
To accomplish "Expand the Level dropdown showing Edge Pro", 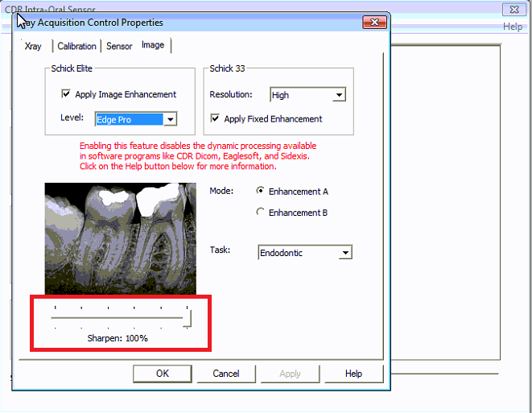I will coord(170,120).
